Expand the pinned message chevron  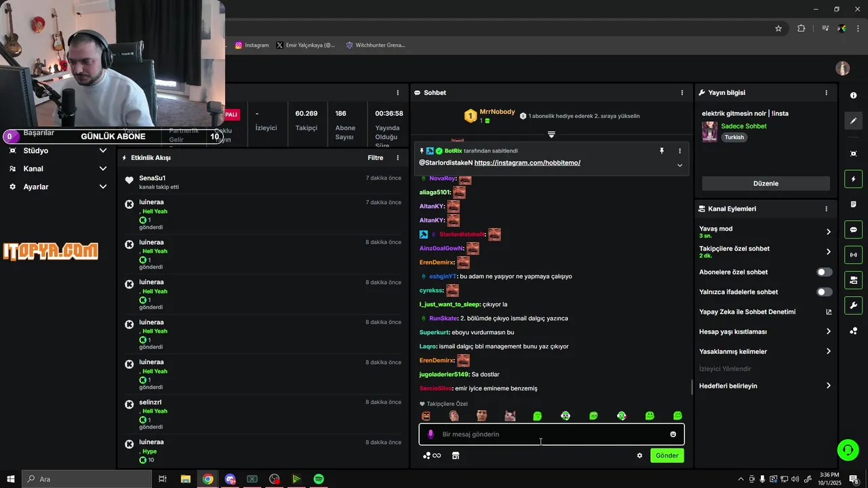[x=679, y=165]
